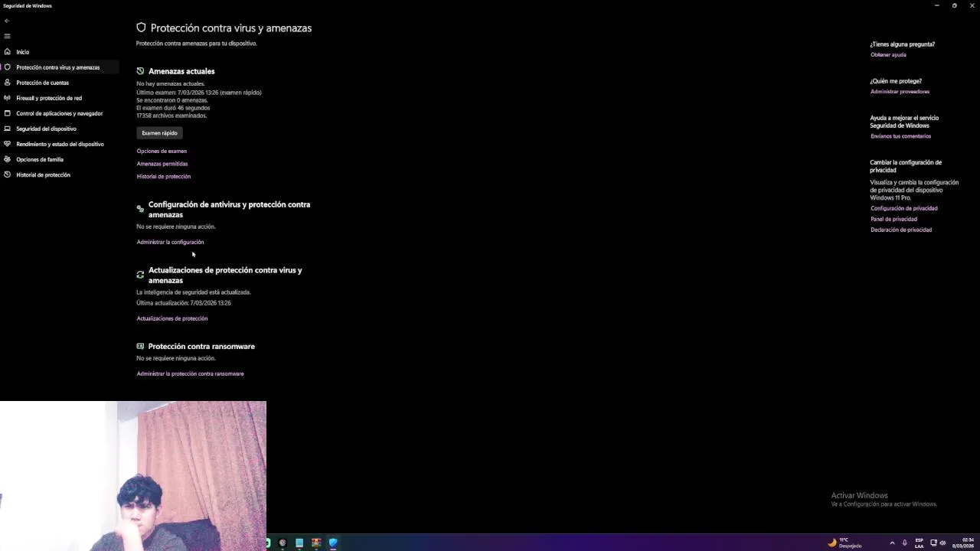Click Administrar la configuración link
980x551 pixels.
(170, 242)
